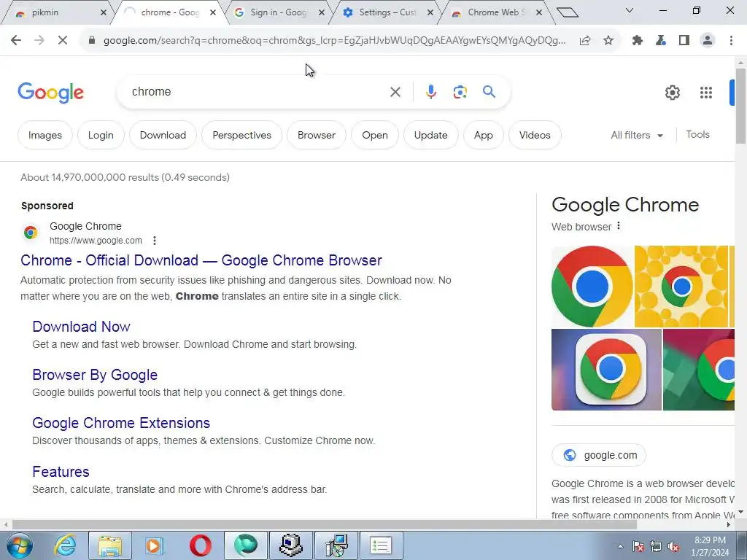Switch to the Settings tab
The height and width of the screenshot is (560, 747).
click(387, 12)
